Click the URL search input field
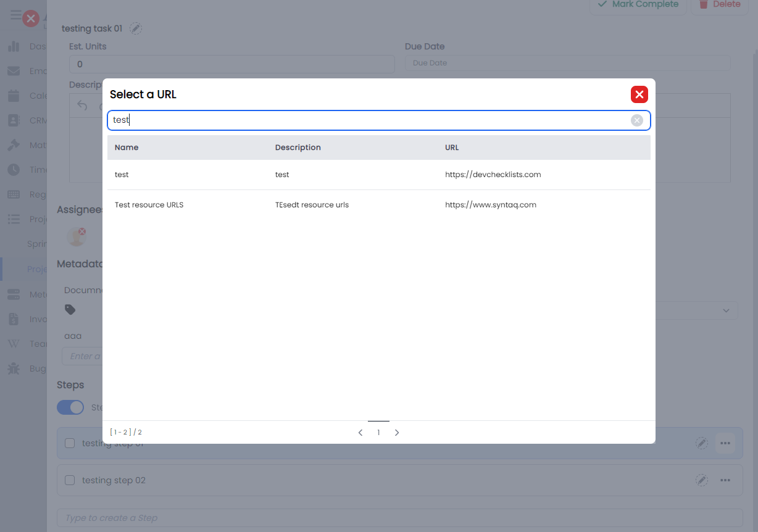This screenshot has width=758, height=532. 370,120
